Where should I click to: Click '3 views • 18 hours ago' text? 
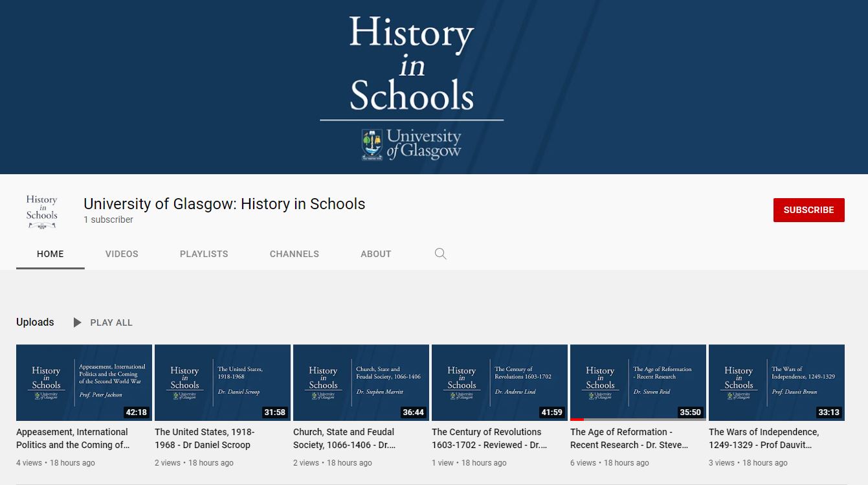coord(748,463)
